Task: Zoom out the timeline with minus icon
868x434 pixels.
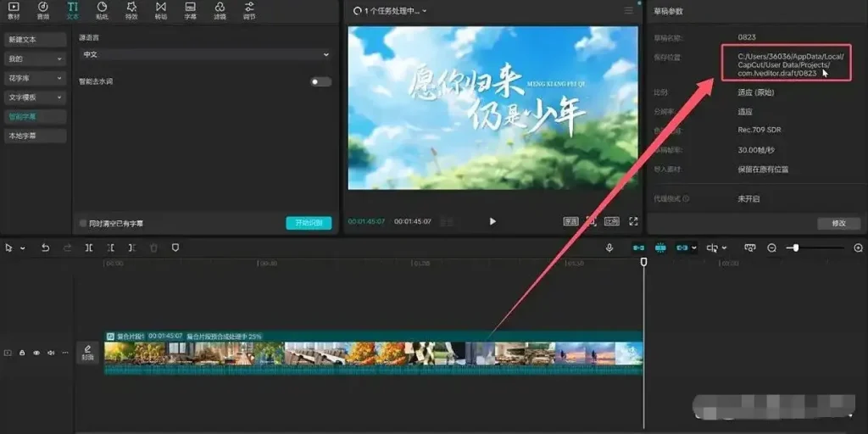Action: [x=772, y=248]
